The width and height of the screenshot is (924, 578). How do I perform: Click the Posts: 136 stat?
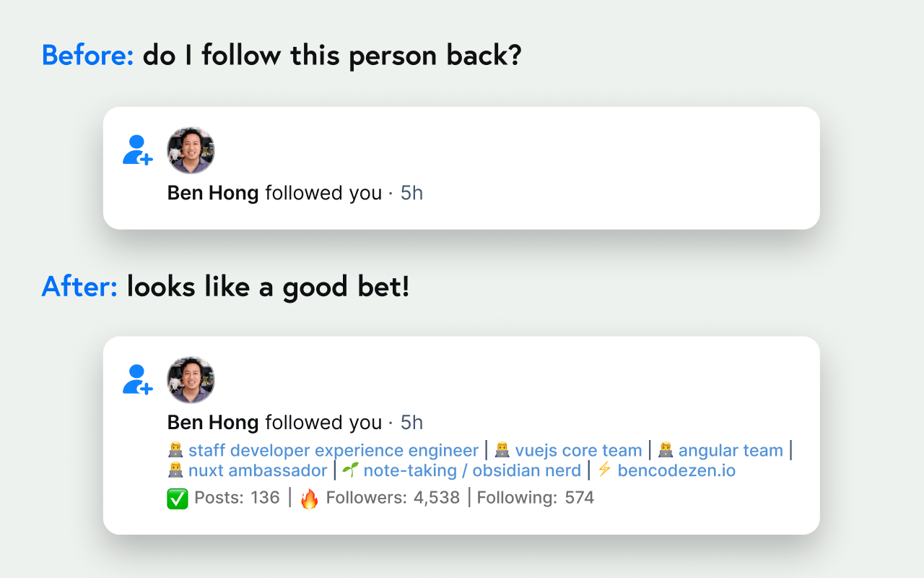point(237,498)
